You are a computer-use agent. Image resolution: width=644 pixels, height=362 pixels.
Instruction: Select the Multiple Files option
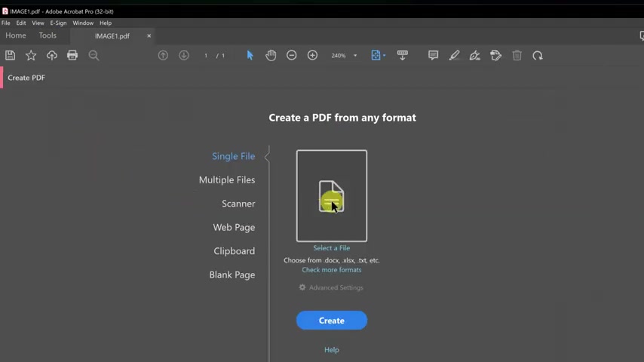click(227, 180)
